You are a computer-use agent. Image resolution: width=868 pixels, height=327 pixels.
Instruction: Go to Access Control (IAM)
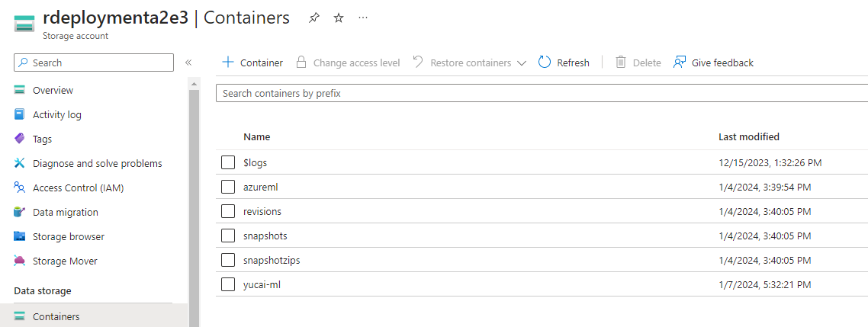pyautogui.click(x=78, y=188)
